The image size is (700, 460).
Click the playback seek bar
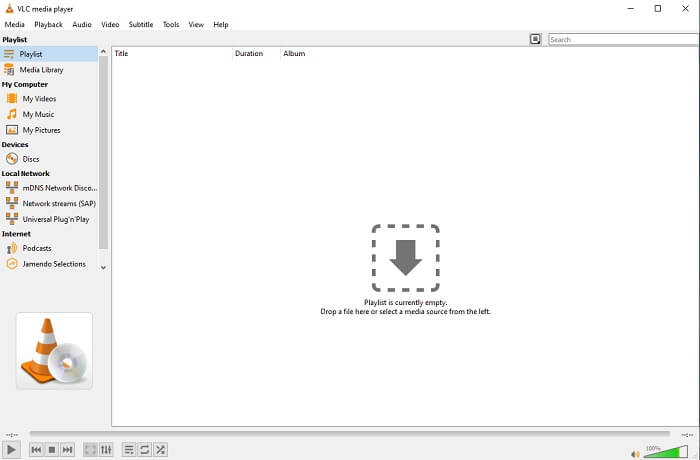(x=350, y=433)
